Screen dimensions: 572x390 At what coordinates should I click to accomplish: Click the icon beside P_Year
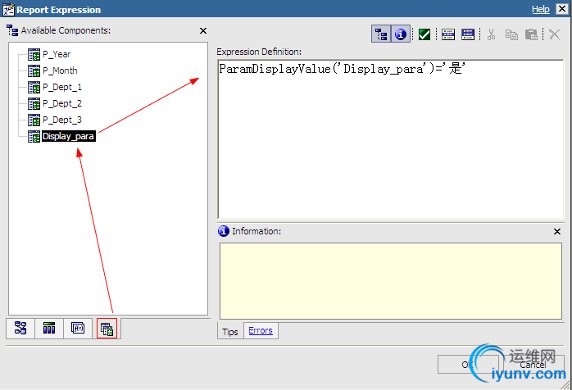34,54
